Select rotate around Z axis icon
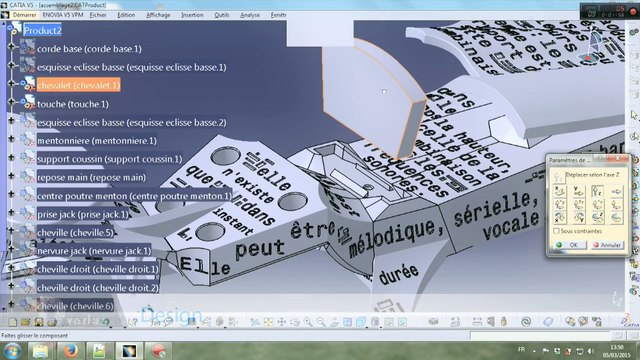 (598, 218)
